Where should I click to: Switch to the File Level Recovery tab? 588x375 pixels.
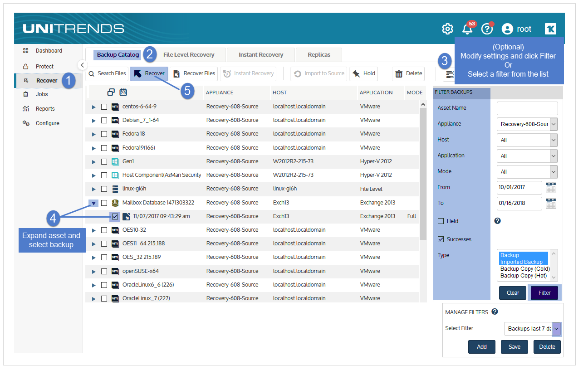(x=189, y=54)
